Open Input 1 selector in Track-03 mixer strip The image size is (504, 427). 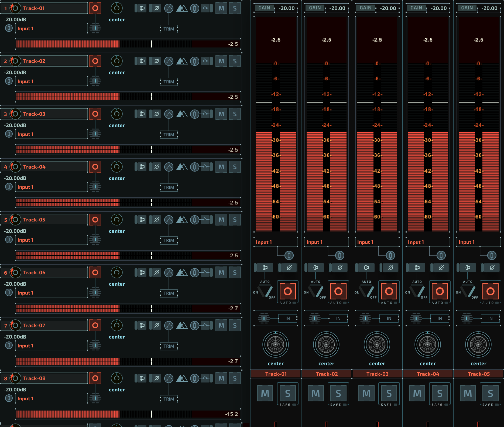(377, 242)
